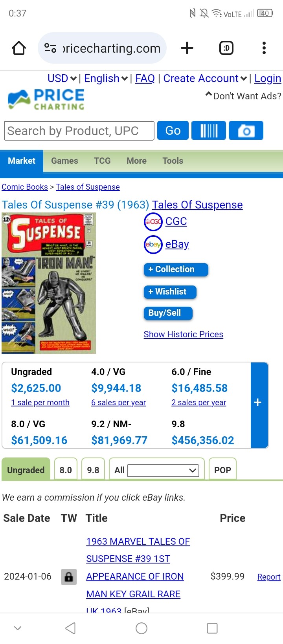
Task: Switch to the 9.8 sales tab
Action: (93, 470)
